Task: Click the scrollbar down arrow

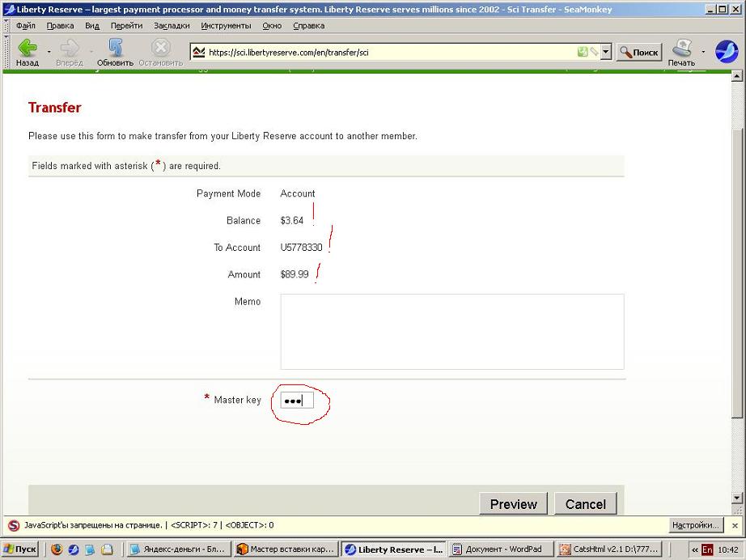Action: point(737,498)
